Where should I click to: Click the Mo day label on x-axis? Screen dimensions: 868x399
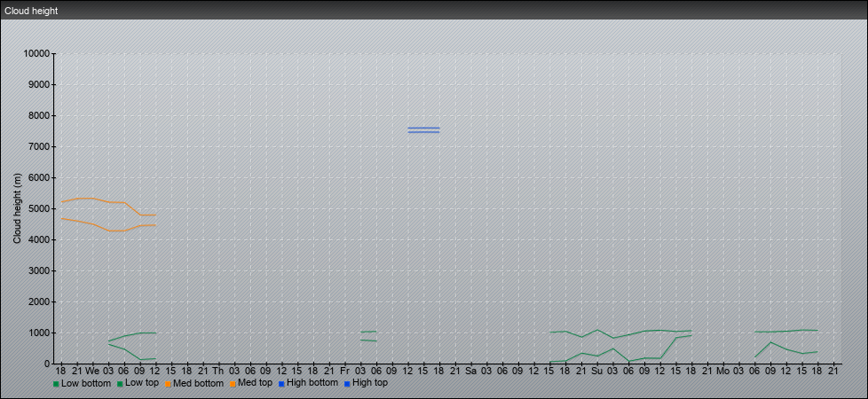coord(723,371)
